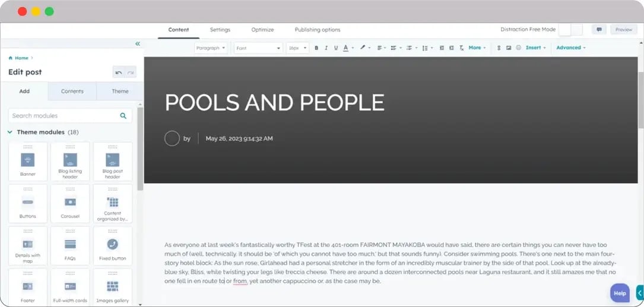
Task: Select the Details with map module
Action: click(28, 246)
